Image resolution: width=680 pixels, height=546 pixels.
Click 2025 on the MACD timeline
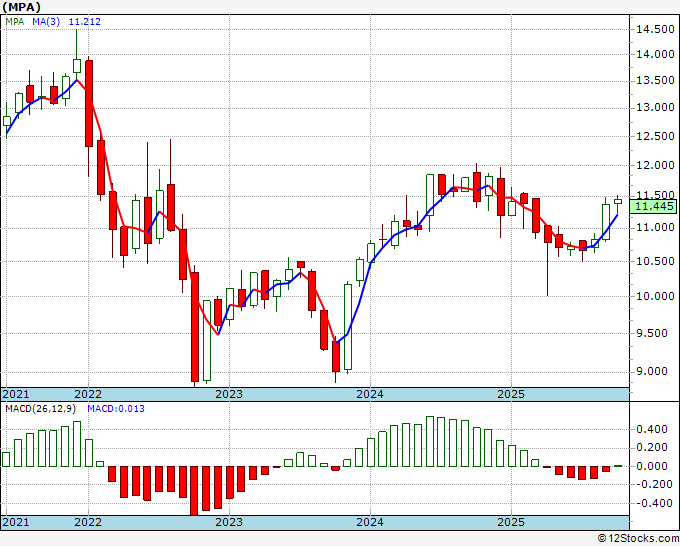click(x=511, y=522)
